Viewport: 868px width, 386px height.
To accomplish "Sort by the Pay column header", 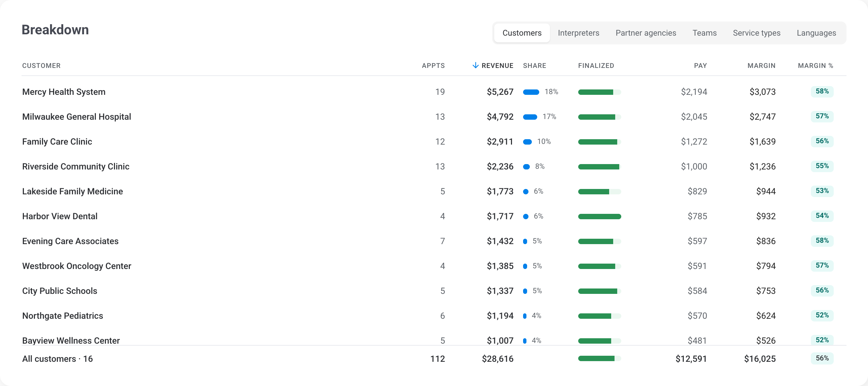I will 700,66.
